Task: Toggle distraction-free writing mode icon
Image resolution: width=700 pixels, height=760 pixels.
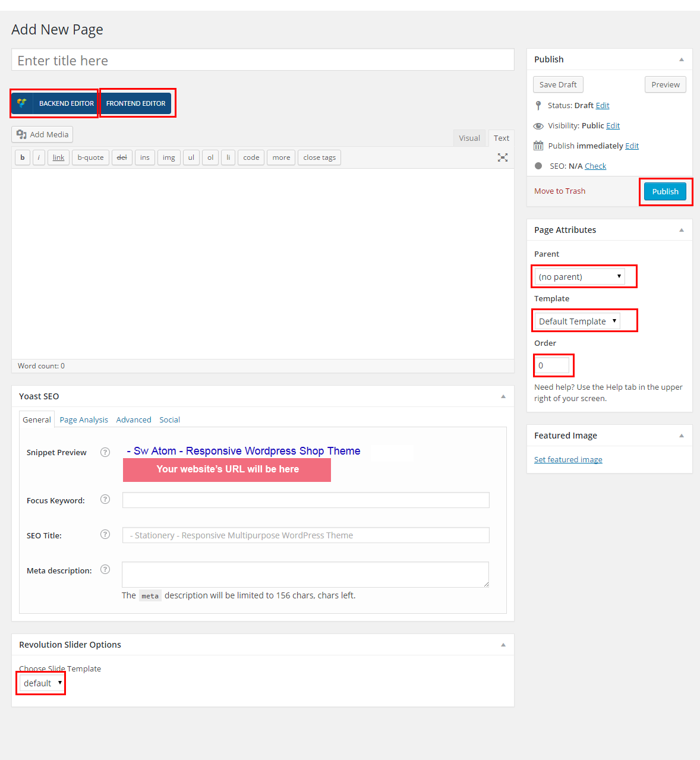Action: tap(503, 157)
